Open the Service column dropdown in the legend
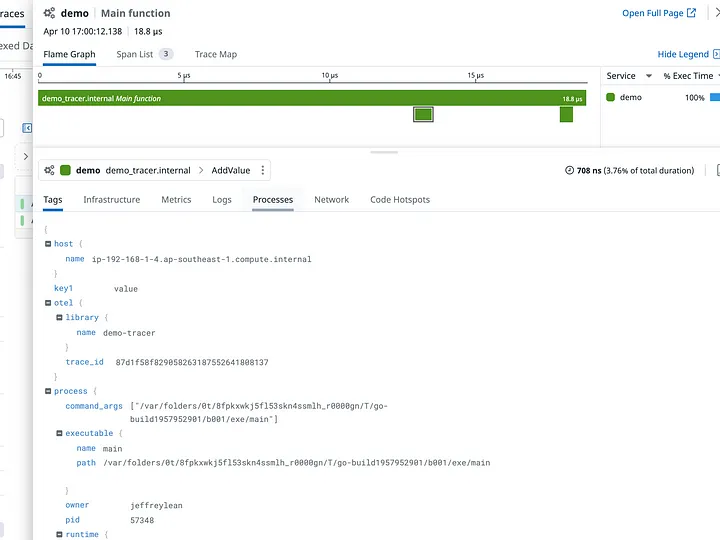The image size is (720, 540). tap(648, 76)
